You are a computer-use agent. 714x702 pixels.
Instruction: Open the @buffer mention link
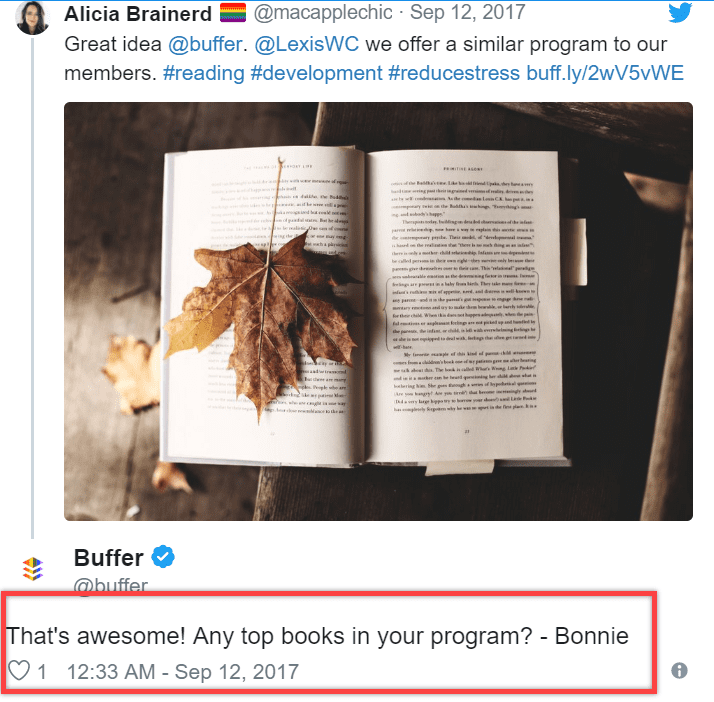pos(205,45)
